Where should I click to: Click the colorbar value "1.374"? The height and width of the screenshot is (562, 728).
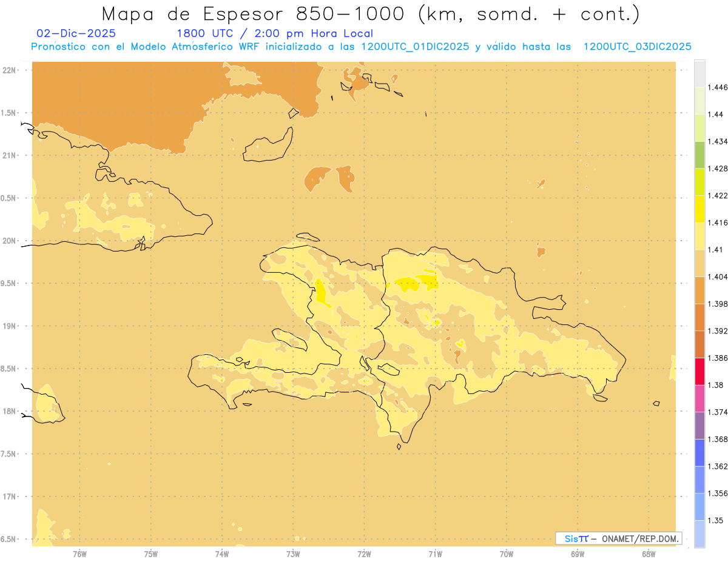718,412
